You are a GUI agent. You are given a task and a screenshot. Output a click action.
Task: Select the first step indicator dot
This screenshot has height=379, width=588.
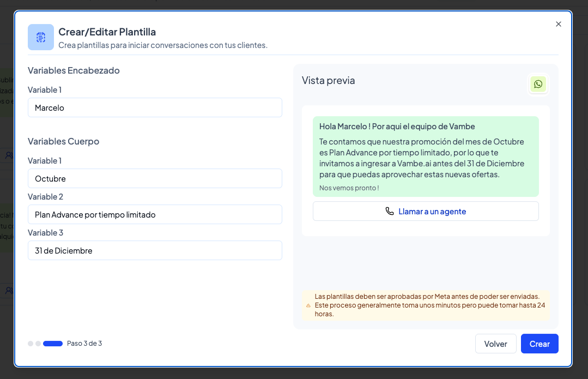[x=31, y=344]
